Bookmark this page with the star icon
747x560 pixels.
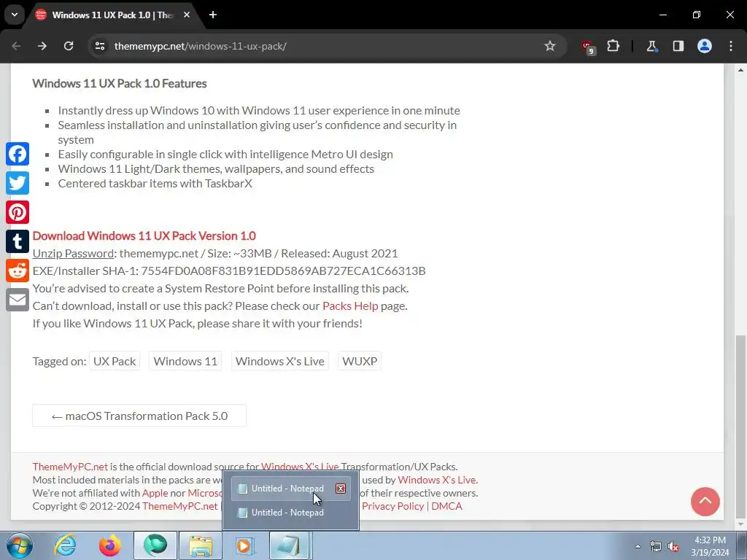click(550, 46)
